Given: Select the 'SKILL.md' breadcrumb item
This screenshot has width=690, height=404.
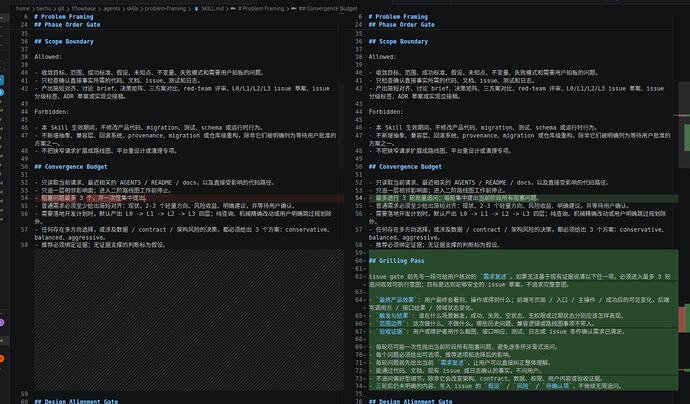Looking at the screenshot, I should click(213, 8).
